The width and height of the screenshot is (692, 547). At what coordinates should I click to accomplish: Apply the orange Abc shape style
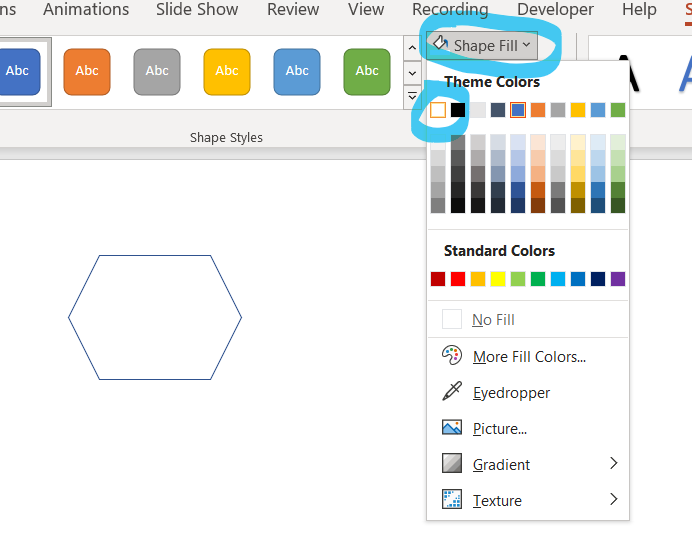point(87,70)
